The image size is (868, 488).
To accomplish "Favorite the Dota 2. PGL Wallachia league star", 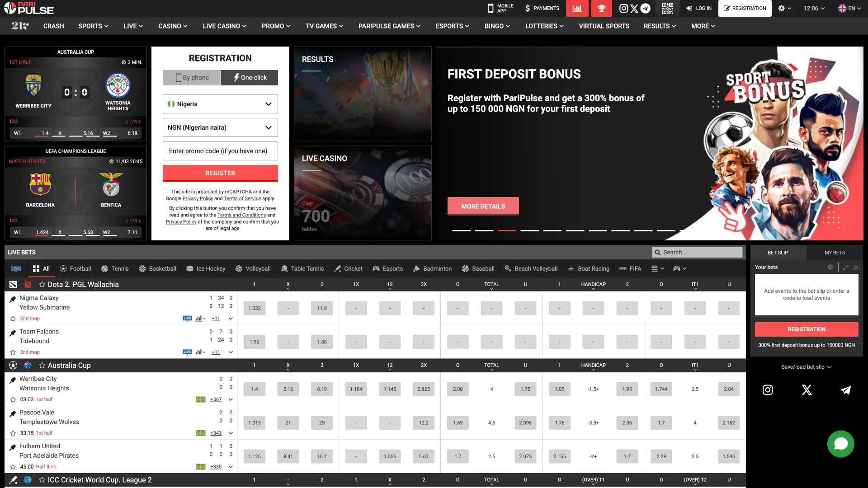I will pyautogui.click(x=42, y=284).
